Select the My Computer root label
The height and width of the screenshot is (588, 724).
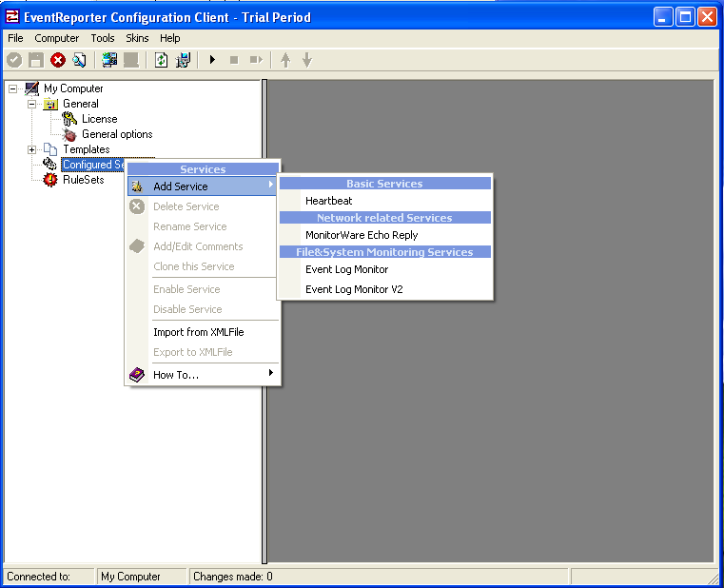tap(73, 88)
